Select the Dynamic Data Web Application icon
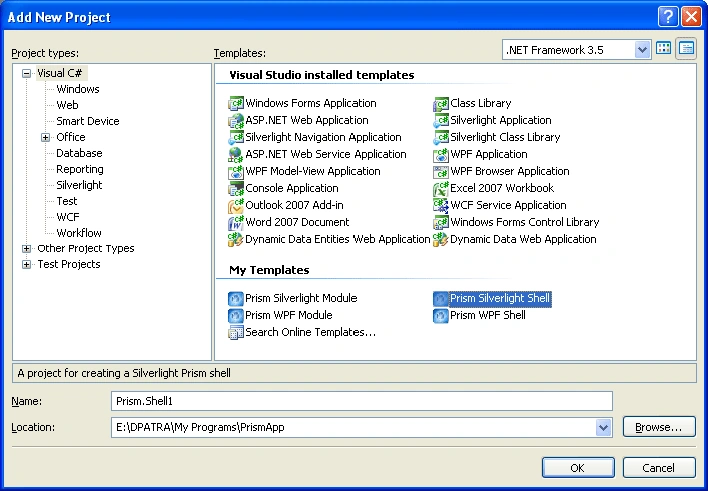708x491 pixels. point(441,239)
